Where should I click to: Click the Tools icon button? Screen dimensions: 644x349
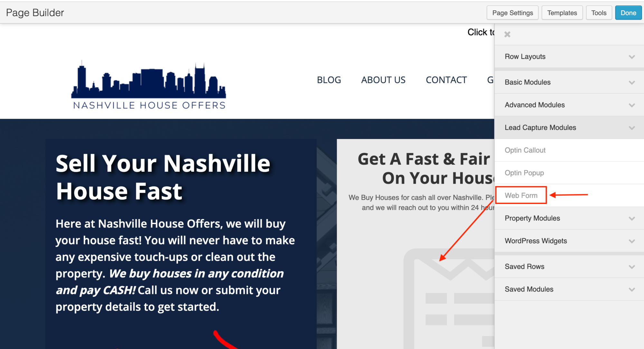(599, 13)
